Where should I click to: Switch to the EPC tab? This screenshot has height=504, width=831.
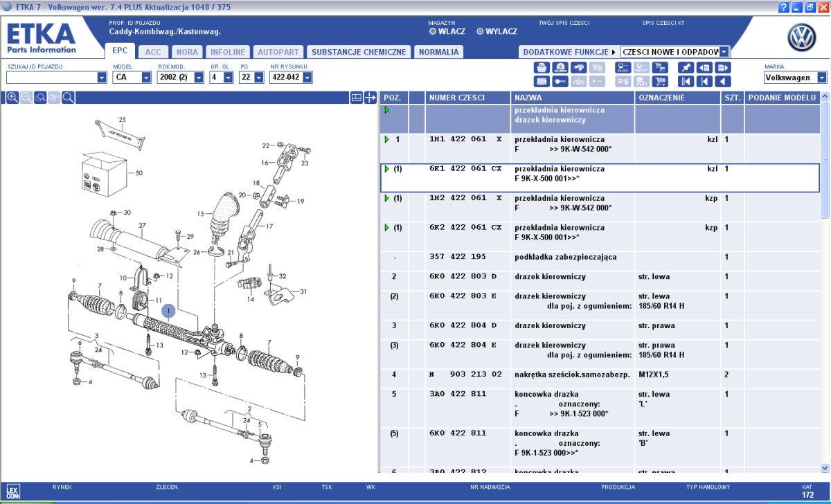[119, 52]
